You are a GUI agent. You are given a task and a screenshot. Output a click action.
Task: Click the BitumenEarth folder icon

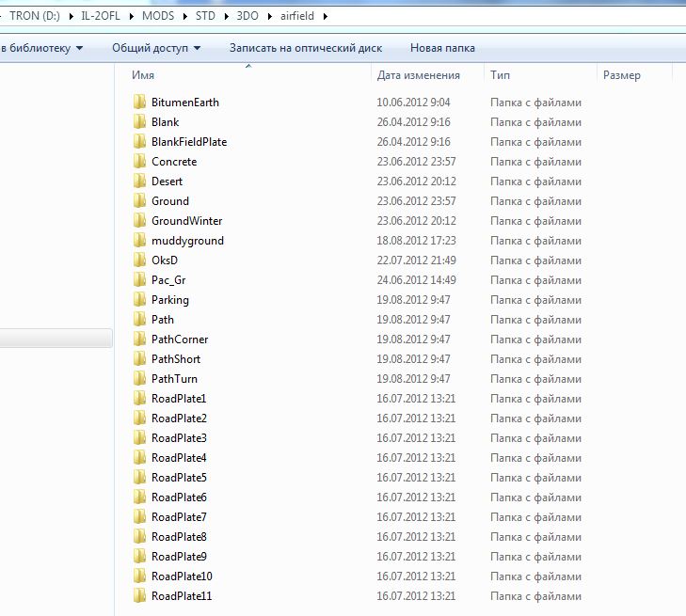click(139, 102)
